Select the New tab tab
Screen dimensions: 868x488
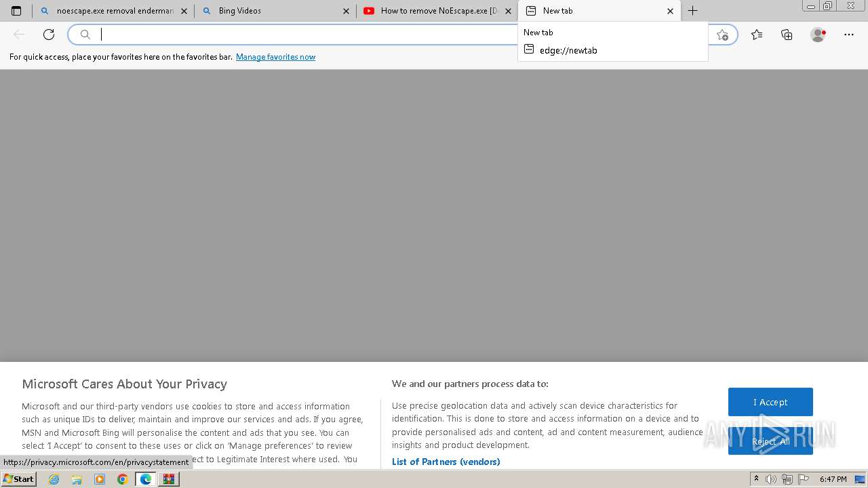tap(599, 11)
